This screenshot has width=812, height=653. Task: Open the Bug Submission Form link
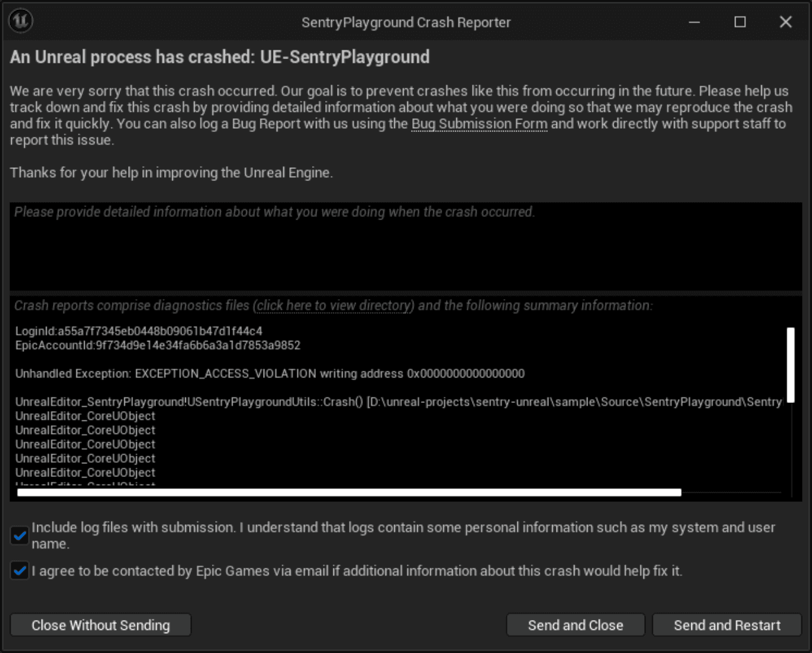(479, 124)
